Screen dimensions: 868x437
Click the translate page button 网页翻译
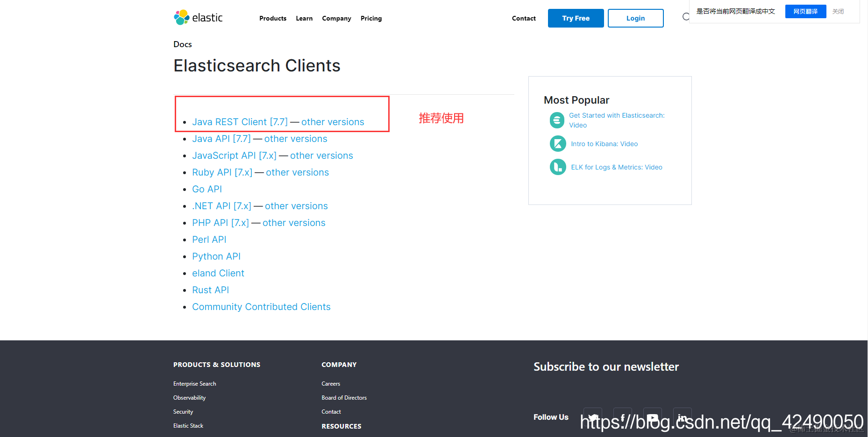pyautogui.click(x=805, y=11)
